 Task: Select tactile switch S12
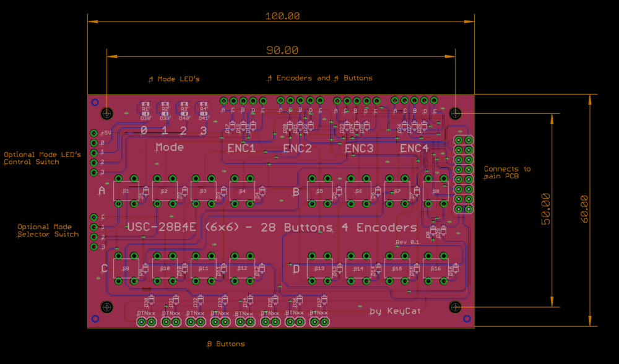[242, 269]
